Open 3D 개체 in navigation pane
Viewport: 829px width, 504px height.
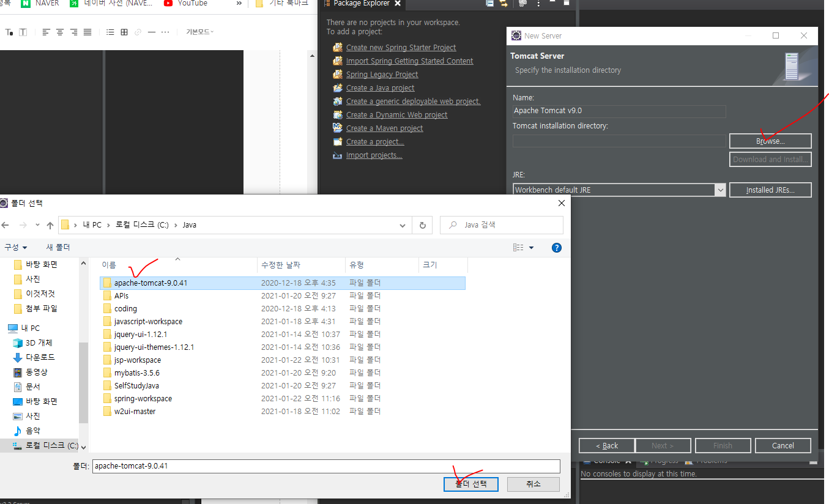[x=33, y=343]
